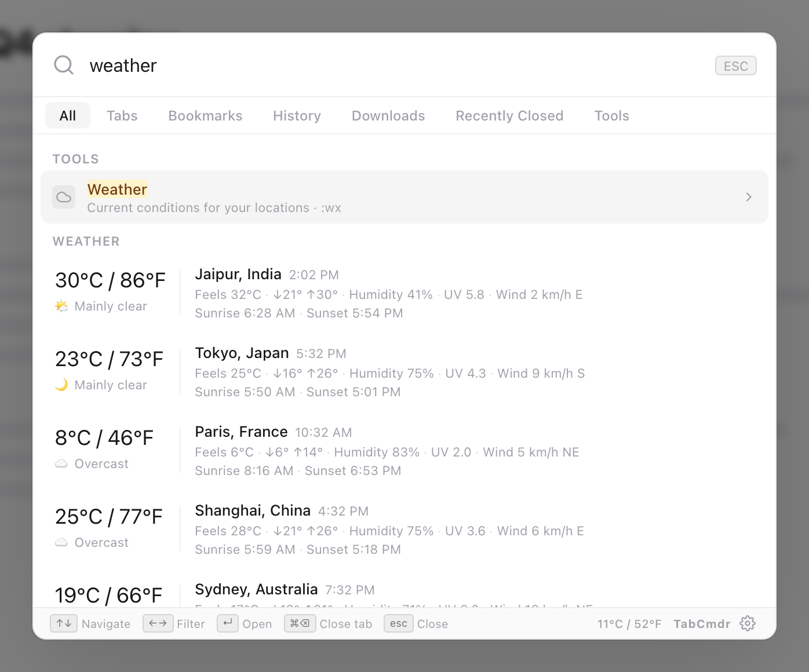
Task: Open settings via gear icon
Action: (x=748, y=623)
